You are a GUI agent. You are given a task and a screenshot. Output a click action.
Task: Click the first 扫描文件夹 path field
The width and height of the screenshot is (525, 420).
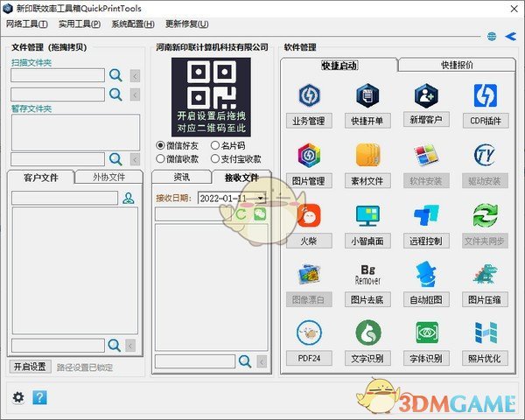58,75
